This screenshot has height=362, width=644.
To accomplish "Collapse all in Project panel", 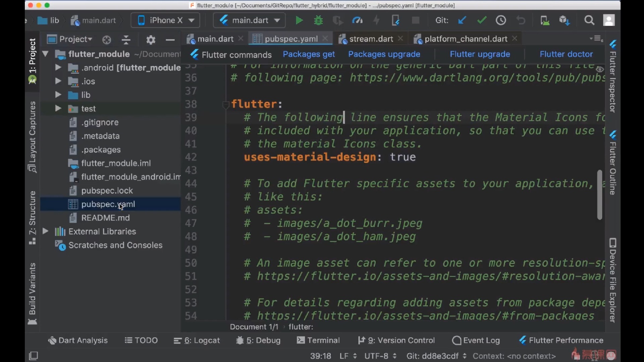I will pyautogui.click(x=126, y=40).
